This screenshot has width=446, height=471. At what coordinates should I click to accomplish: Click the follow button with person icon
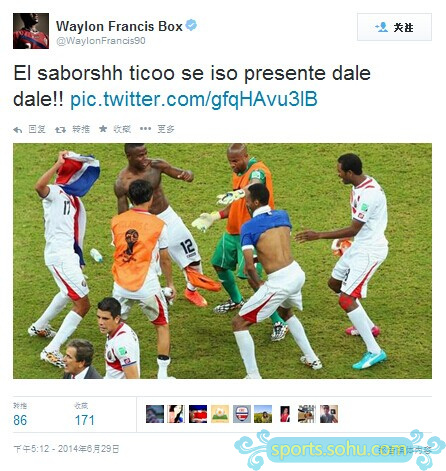(394, 27)
